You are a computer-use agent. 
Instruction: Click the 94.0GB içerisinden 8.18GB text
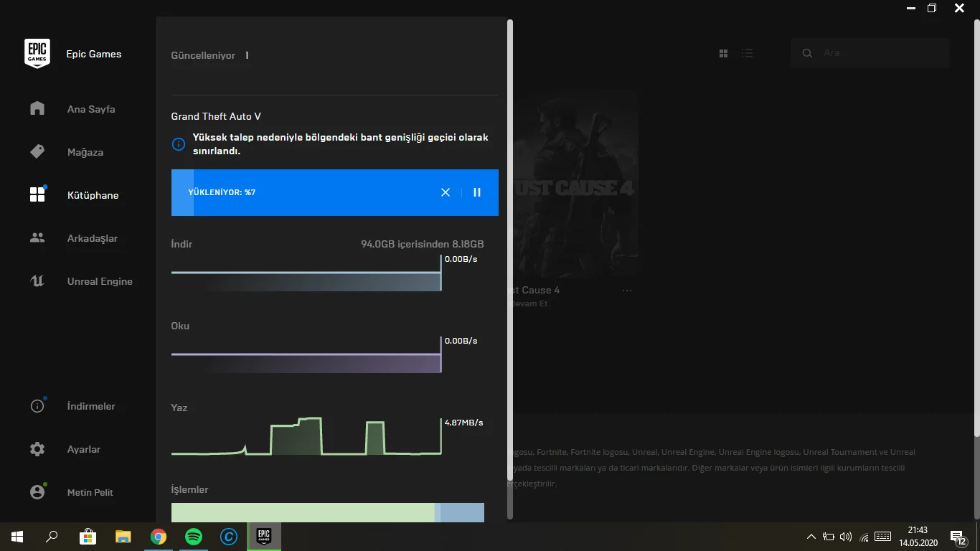point(423,244)
